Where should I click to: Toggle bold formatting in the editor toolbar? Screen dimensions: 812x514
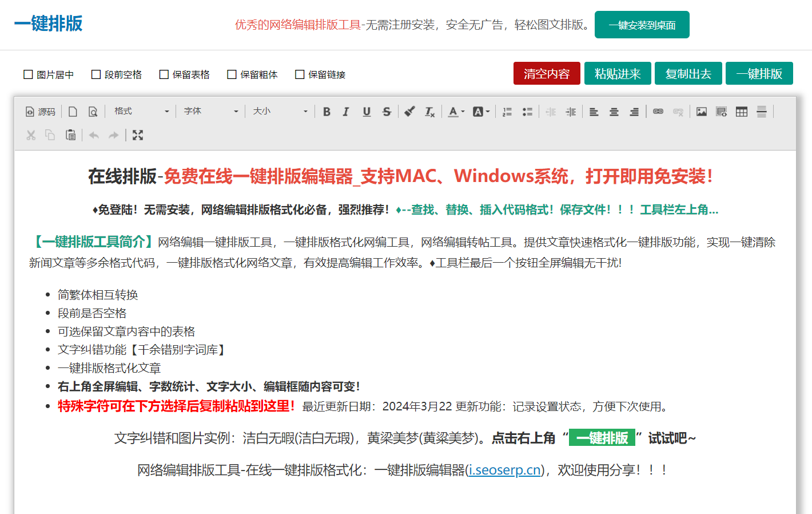(327, 112)
